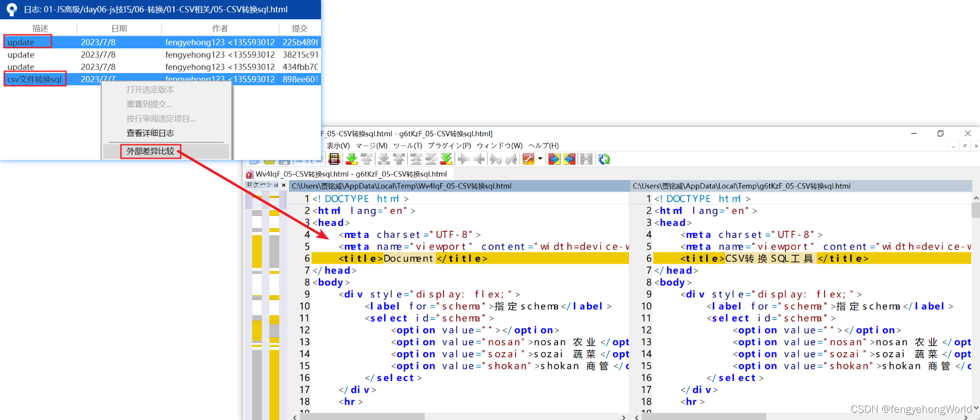Click Copy Left and Advance icon
Image resolution: width=980 pixels, height=420 pixels.
511,159
